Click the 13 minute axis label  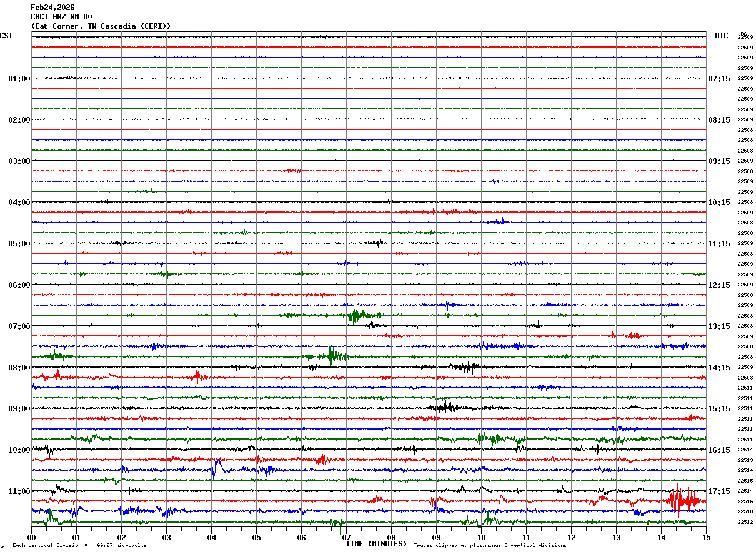(x=616, y=537)
